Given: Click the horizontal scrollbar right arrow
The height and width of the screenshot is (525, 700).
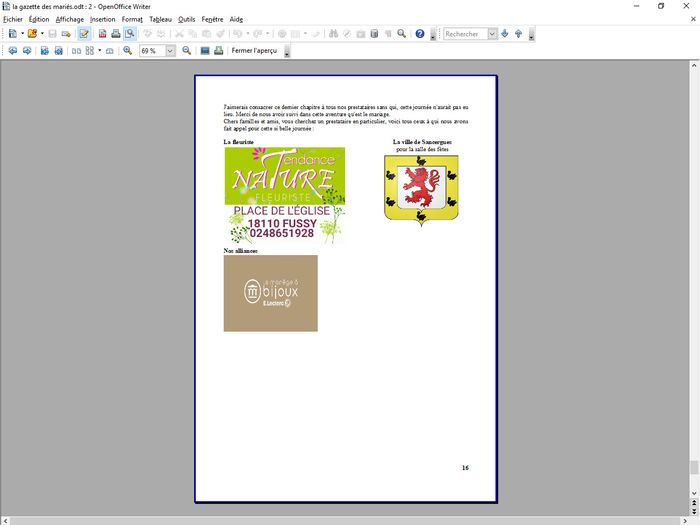Looking at the screenshot, I should click(685, 521).
